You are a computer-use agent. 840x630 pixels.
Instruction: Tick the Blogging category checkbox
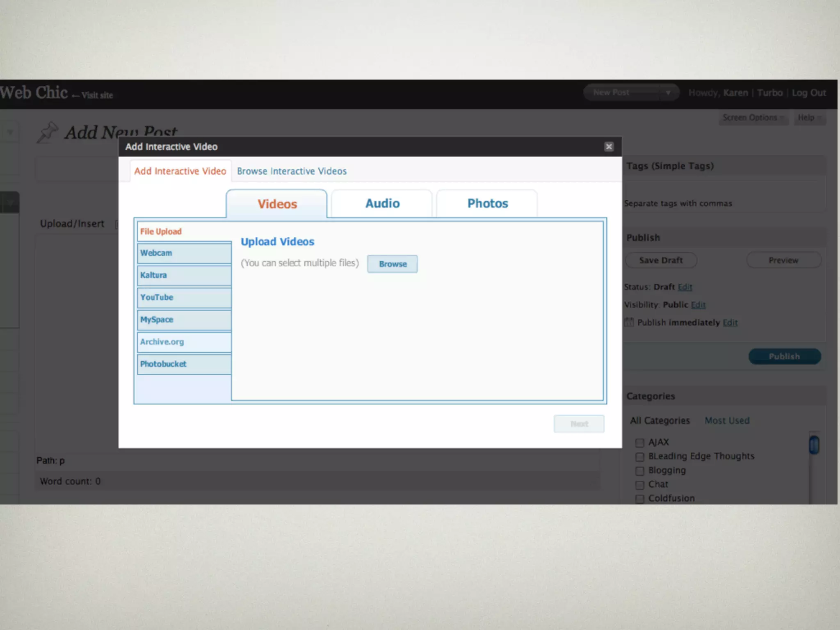pyautogui.click(x=639, y=470)
